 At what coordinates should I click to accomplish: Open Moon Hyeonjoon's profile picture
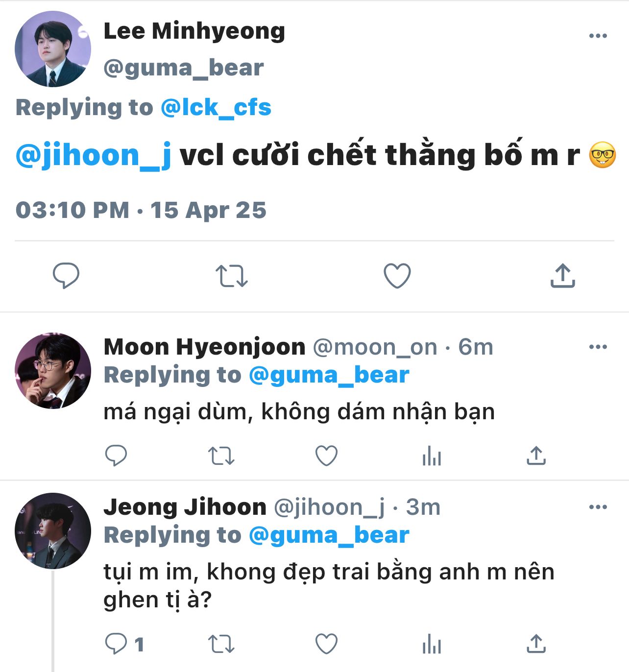click(x=53, y=371)
